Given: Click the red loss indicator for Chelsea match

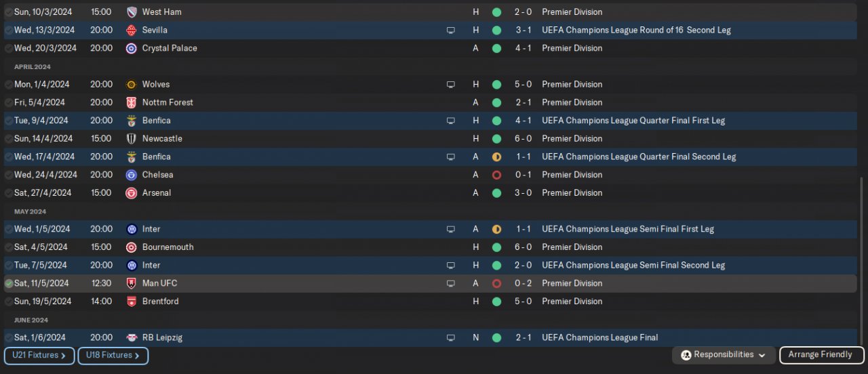Looking at the screenshot, I should pos(496,175).
